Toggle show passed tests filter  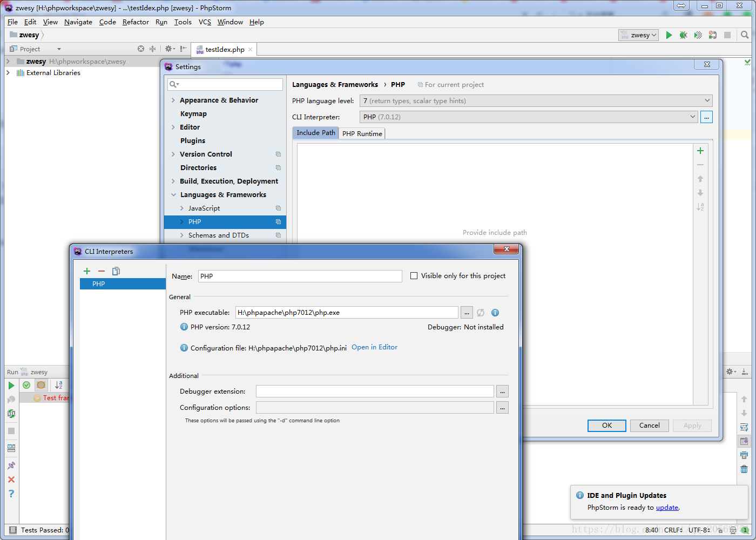point(26,385)
